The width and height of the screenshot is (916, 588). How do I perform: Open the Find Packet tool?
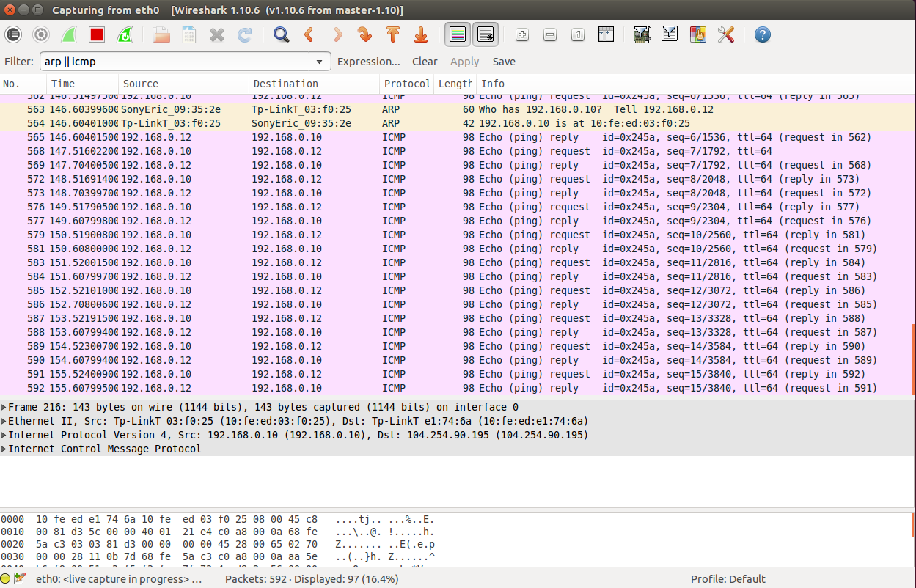pyautogui.click(x=281, y=34)
